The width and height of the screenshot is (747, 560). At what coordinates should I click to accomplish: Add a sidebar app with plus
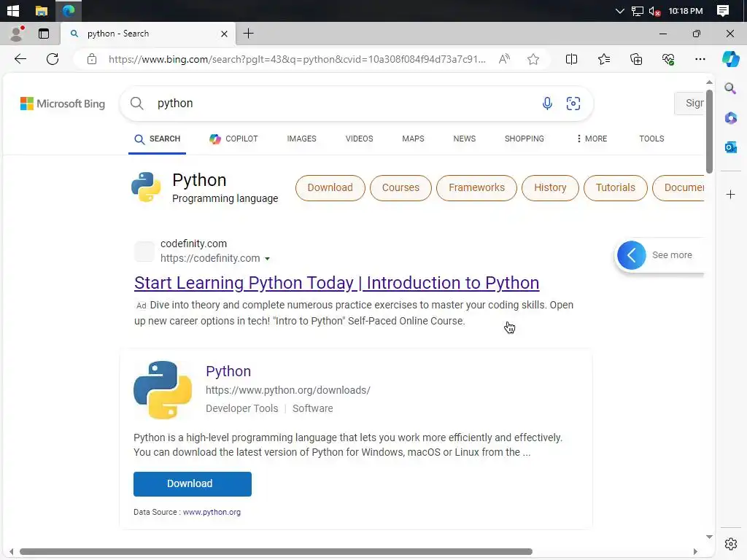tap(730, 194)
